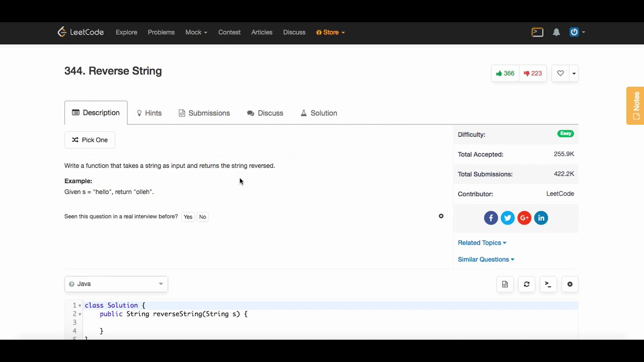The image size is (644, 362).
Task: Expand Similar Questions
Action: 486,259
